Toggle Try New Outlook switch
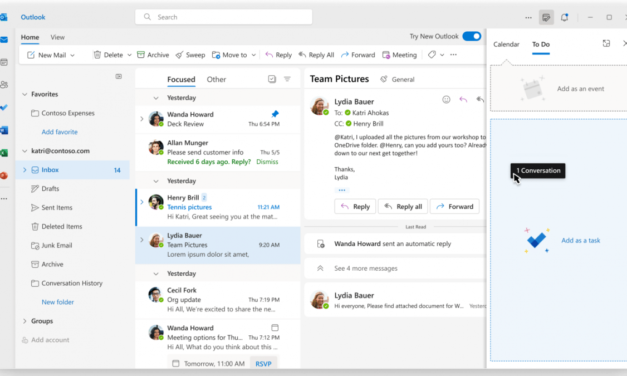 (x=472, y=36)
